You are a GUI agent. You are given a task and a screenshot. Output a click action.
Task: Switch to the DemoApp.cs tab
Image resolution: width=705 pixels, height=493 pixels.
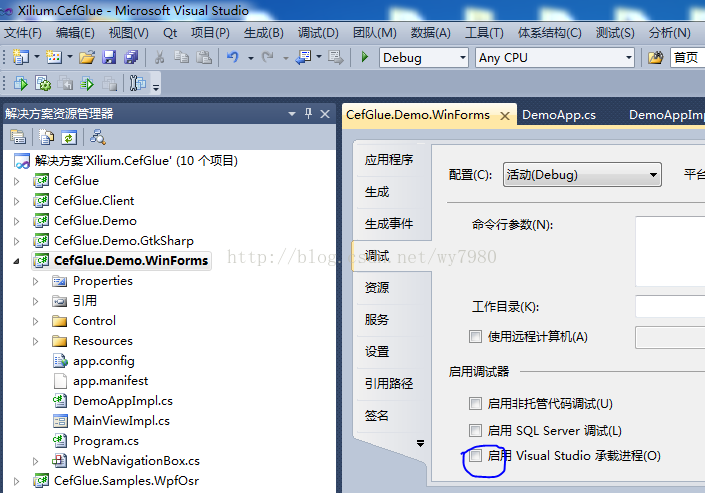(559, 115)
